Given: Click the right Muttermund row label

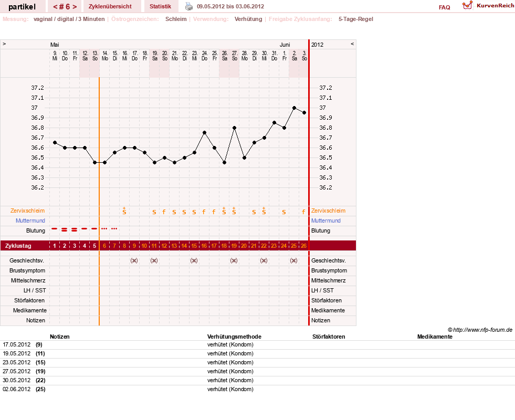Looking at the screenshot, I should coord(326,220).
